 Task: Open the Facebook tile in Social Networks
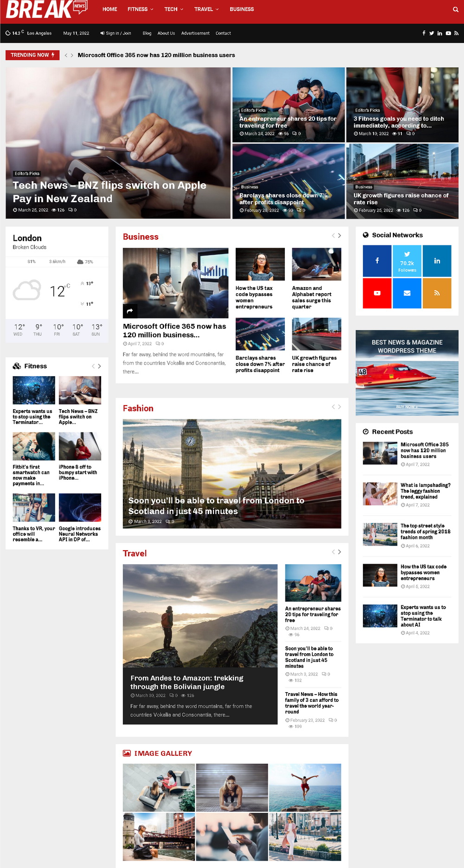pos(377,261)
